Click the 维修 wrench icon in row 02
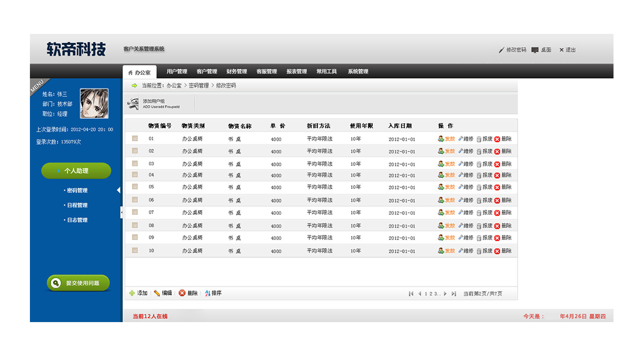 [x=461, y=151]
